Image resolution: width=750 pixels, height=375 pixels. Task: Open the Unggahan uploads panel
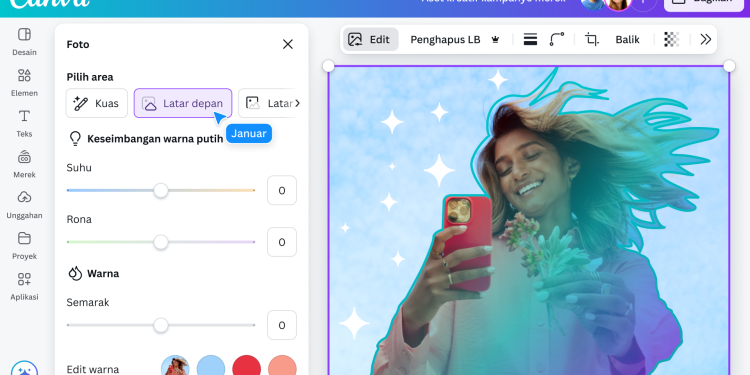point(24,205)
